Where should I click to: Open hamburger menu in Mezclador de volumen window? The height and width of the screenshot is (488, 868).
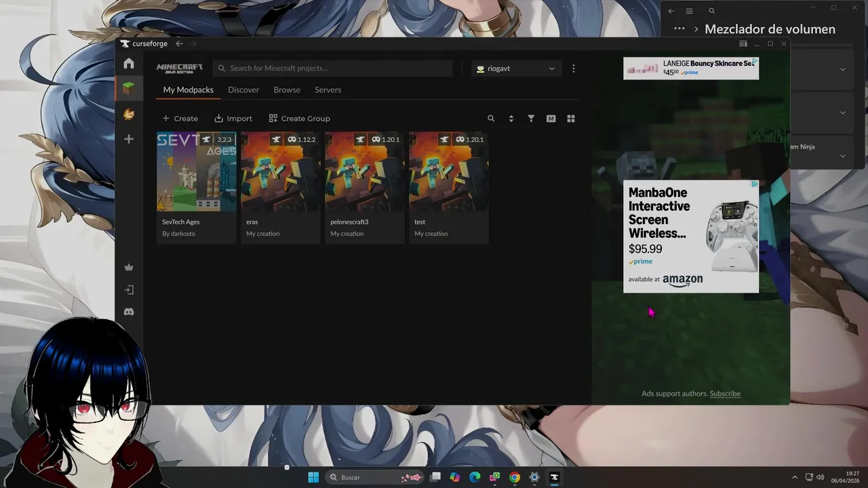pyautogui.click(x=689, y=11)
